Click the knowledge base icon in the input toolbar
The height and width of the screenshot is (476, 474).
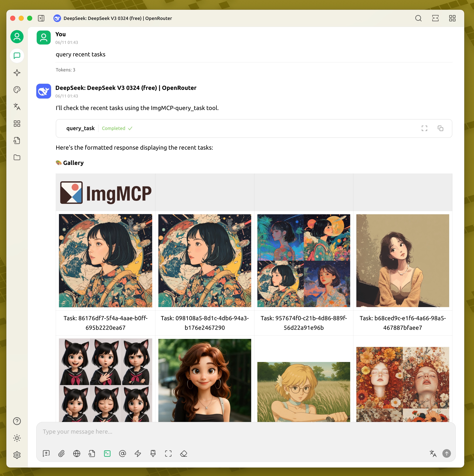click(92, 454)
